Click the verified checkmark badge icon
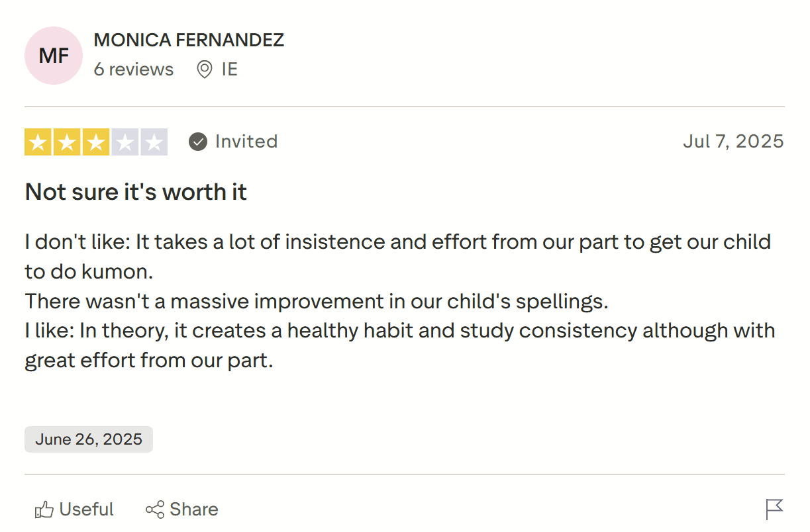The width and height of the screenshot is (810, 532). 198,142
